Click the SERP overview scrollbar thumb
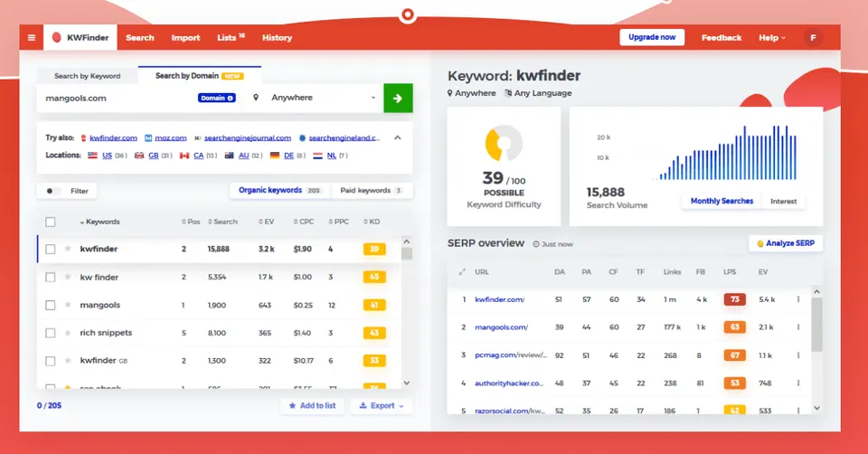868x454 pixels. click(817, 325)
